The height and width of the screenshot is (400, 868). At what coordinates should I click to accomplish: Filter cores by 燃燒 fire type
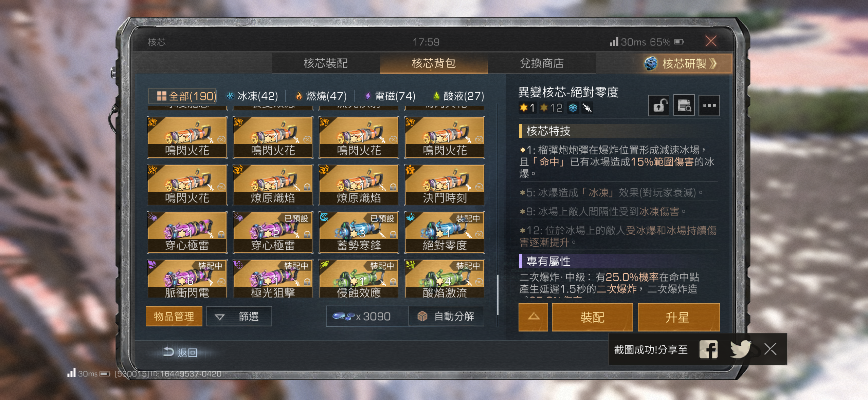[x=321, y=96]
